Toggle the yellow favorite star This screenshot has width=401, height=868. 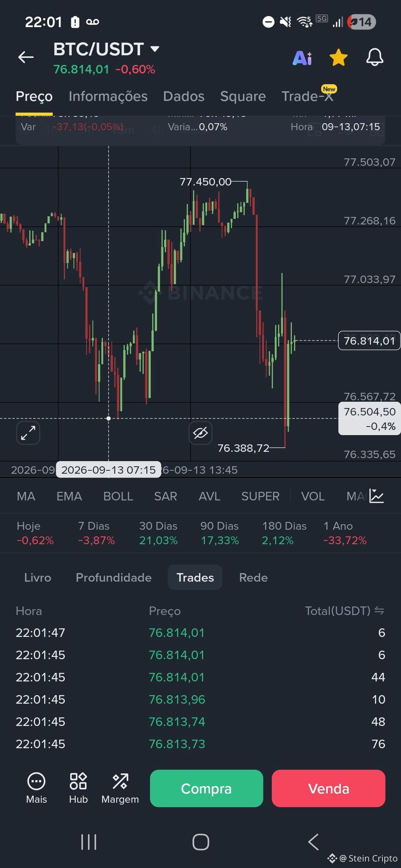pyautogui.click(x=338, y=57)
